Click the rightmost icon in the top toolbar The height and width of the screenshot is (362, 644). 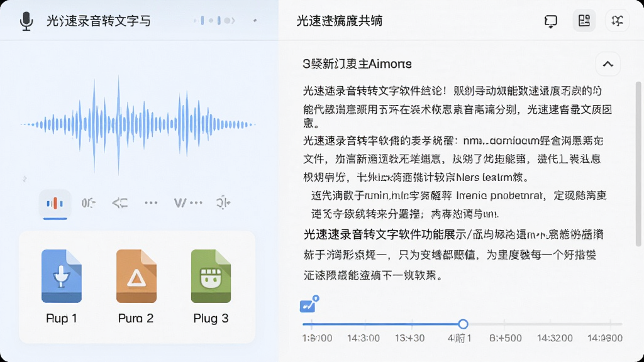(x=617, y=21)
